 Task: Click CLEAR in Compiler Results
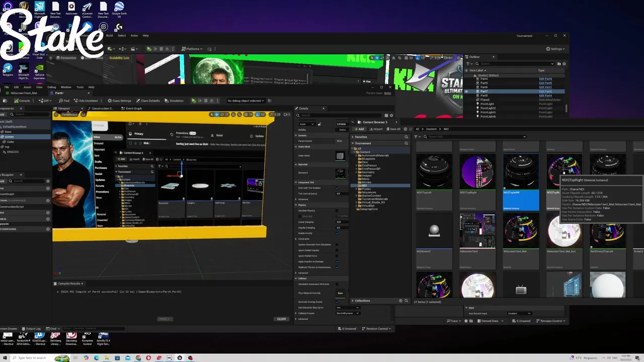pyautogui.click(x=281, y=319)
